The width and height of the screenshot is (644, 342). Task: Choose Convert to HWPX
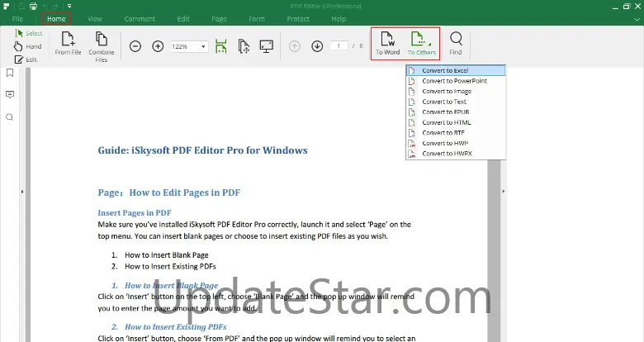coord(456,154)
